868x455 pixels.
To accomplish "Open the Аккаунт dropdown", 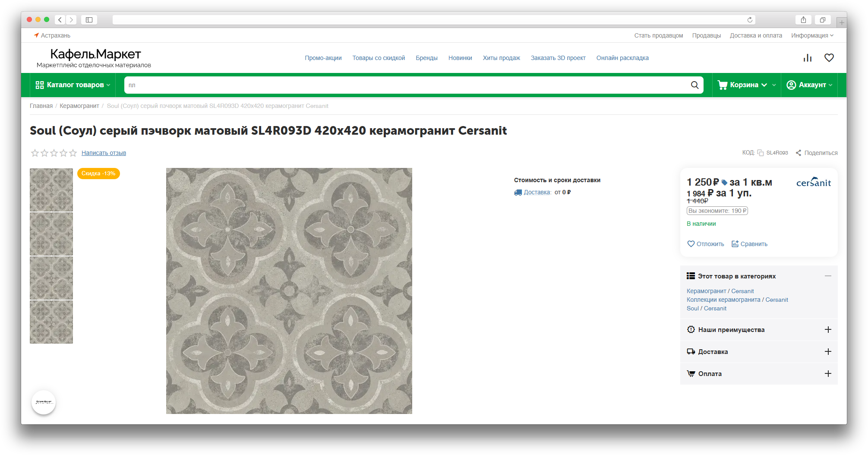I will coord(810,85).
